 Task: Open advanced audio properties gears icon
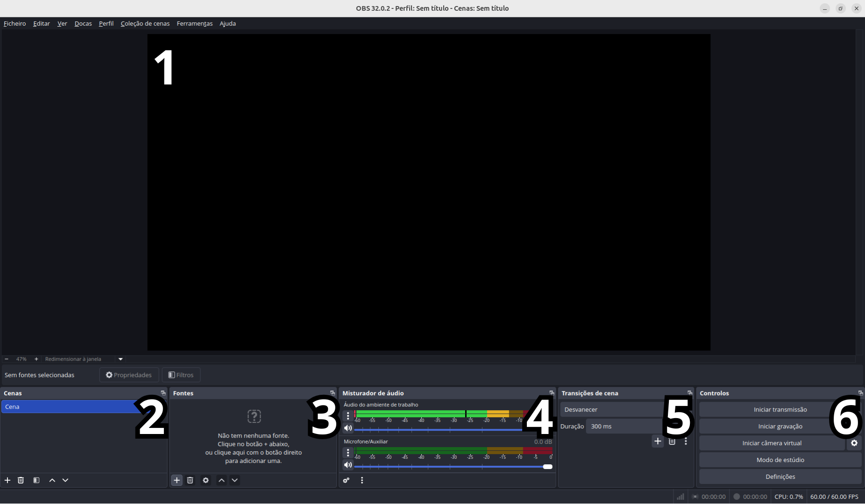[x=346, y=480]
